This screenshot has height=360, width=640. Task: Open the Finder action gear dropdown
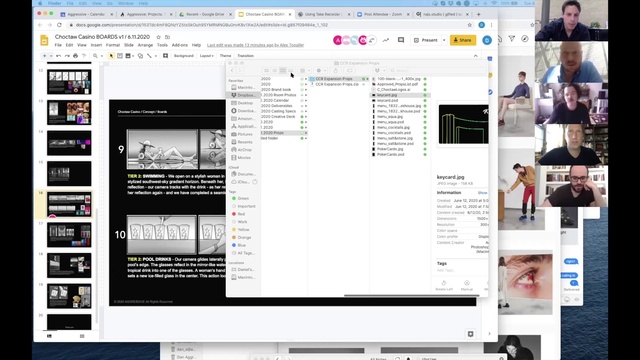320,71
